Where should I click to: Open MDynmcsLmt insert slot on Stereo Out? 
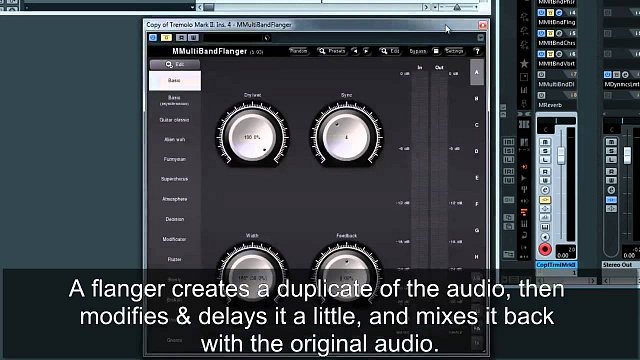click(x=621, y=84)
